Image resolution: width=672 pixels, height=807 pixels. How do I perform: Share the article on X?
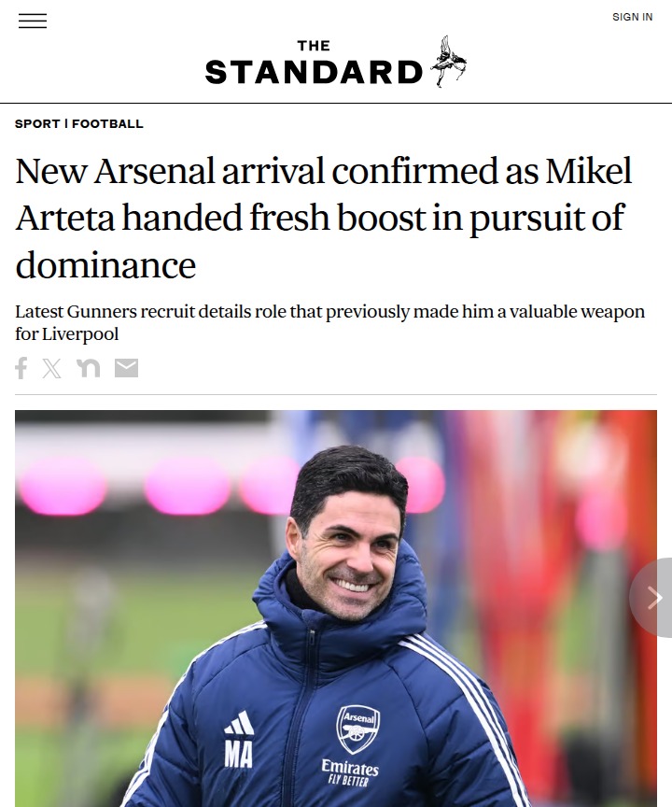click(x=51, y=368)
